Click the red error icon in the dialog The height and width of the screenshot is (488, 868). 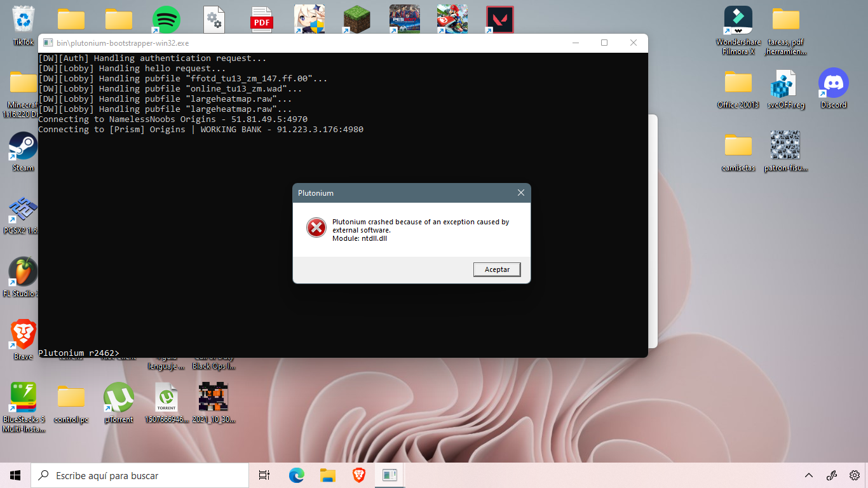[316, 227]
